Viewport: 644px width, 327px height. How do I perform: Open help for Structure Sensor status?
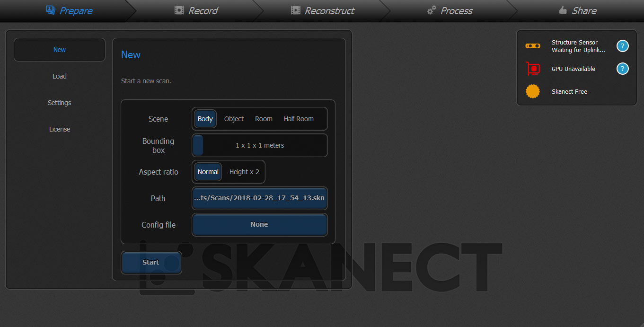click(x=623, y=46)
